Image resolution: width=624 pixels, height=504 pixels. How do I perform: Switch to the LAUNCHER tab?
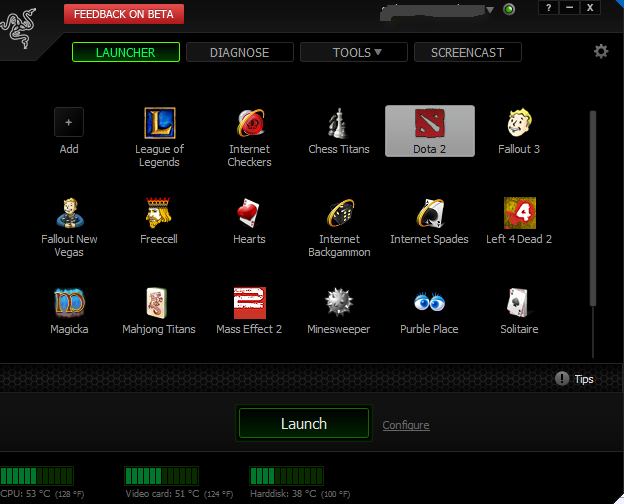click(126, 52)
